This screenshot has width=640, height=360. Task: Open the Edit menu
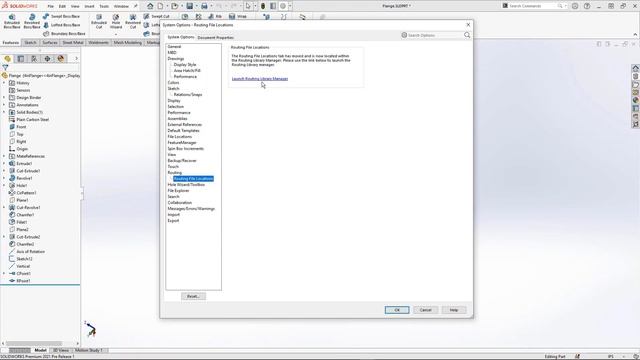pos(62,7)
